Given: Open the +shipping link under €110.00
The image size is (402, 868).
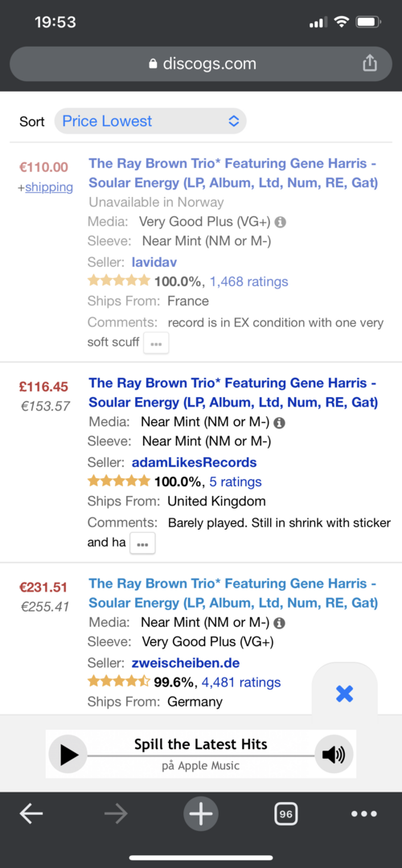Looking at the screenshot, I should coord(49,187).
